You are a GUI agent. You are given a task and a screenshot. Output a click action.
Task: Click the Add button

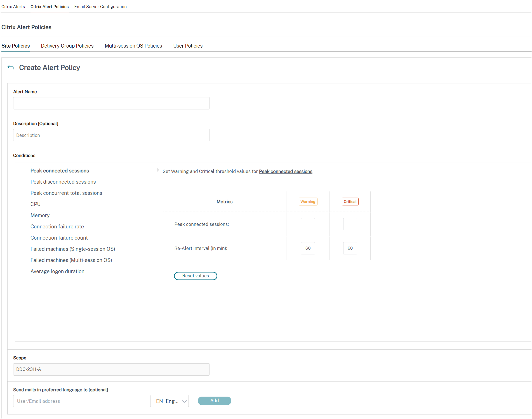215,401
